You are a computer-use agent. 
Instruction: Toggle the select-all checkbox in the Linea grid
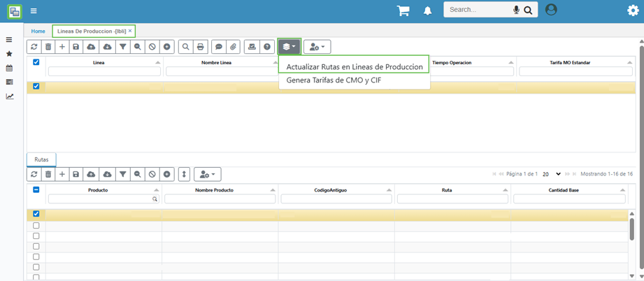pyautogui.click(x=36, y=62)
